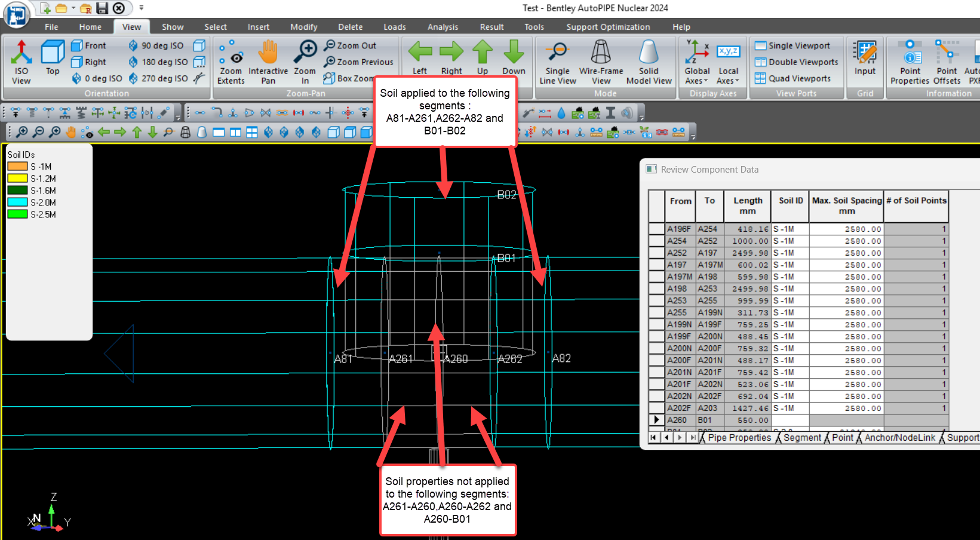980x540 pixels.
Task: Expand the Local Axes dropdown
Action: [x=728, y=62]
